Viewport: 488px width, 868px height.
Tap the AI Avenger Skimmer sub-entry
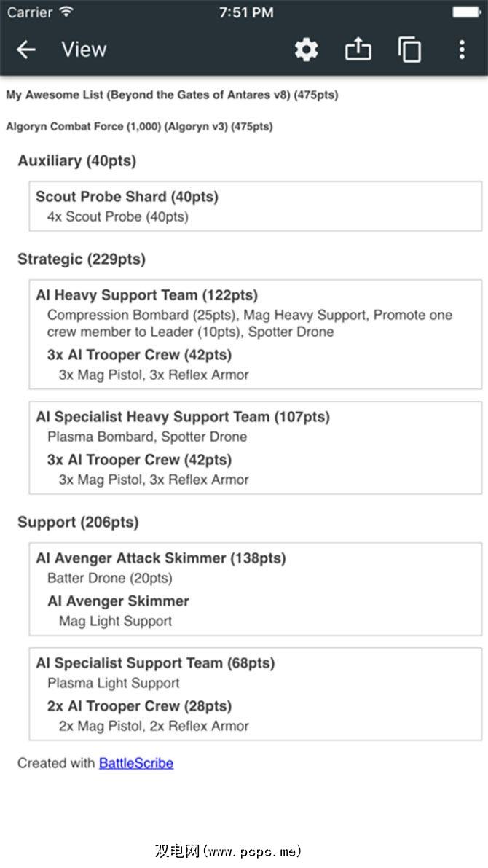tap(118, 601)
